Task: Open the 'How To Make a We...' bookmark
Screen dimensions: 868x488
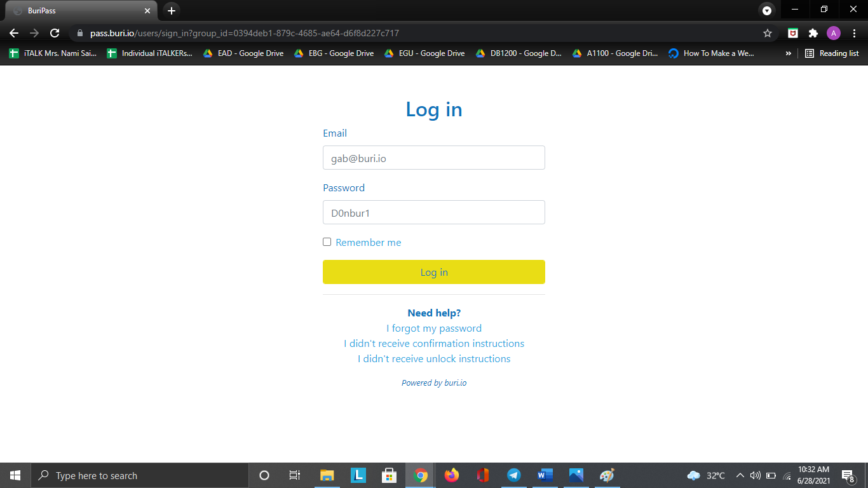Action: tap(711, 53)
